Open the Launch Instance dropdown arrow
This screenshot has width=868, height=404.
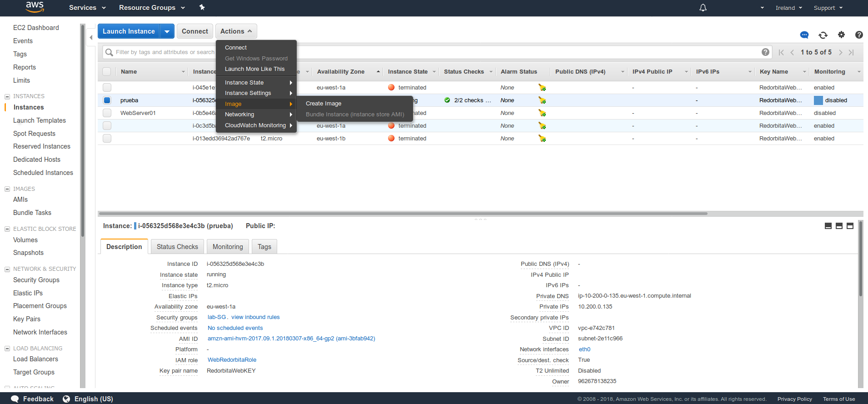(167, 31)
